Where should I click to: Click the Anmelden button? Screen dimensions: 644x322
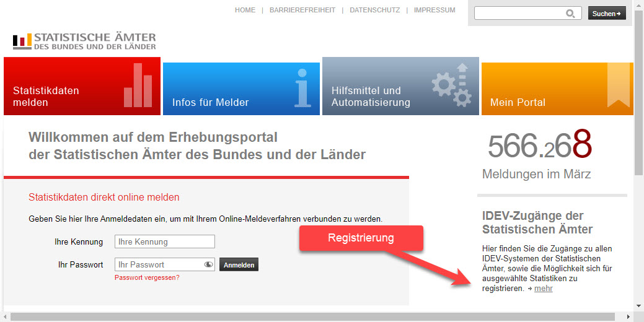(239, 265)
